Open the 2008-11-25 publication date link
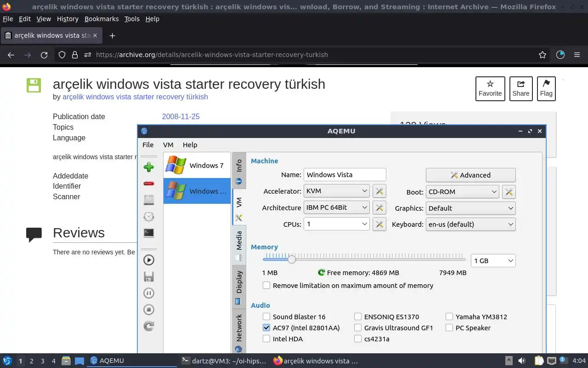 point(181,117)
